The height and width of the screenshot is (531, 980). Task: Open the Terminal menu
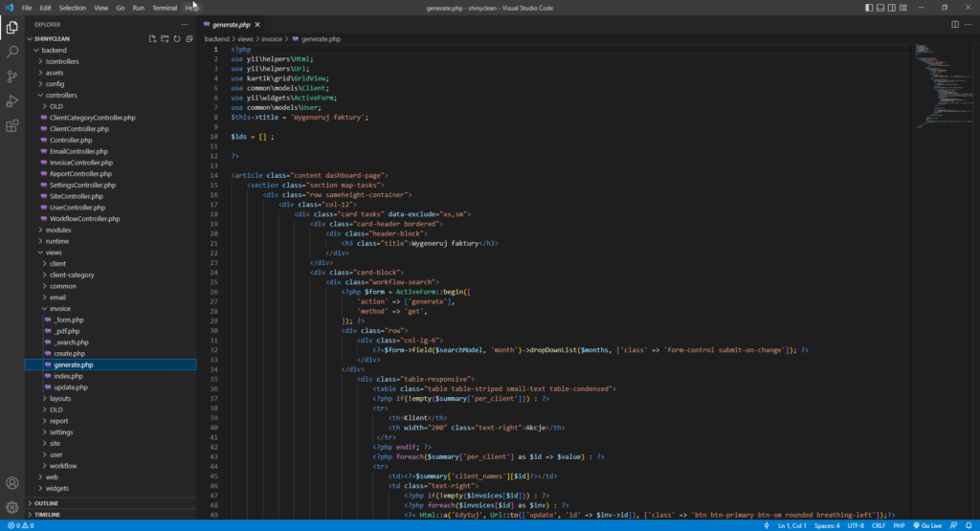(x=165, y=8)
